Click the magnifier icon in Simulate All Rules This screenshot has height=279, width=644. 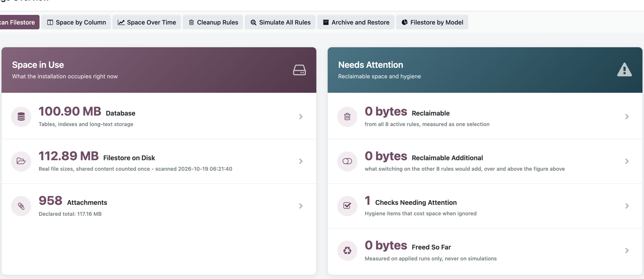point(254,22)
